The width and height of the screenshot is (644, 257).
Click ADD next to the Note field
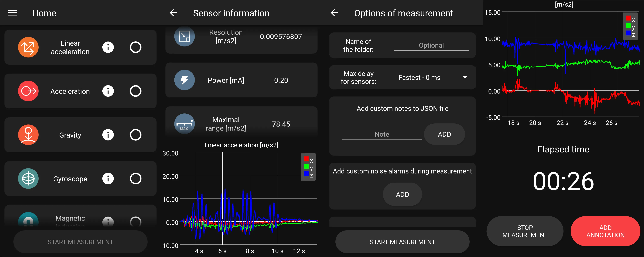(444, 134)
